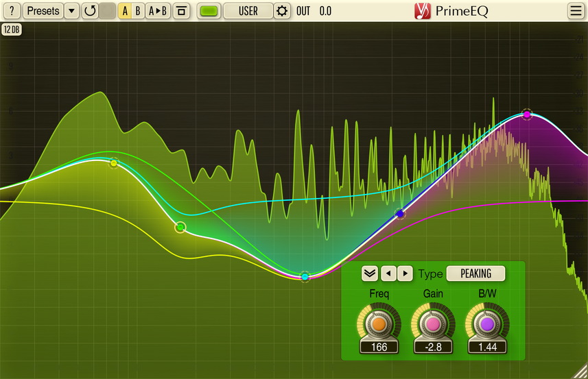The height and width of the screenshot is (379, 588).
Task: Click the Gain value field showing -2.8
Action: [x=433, y=347]
